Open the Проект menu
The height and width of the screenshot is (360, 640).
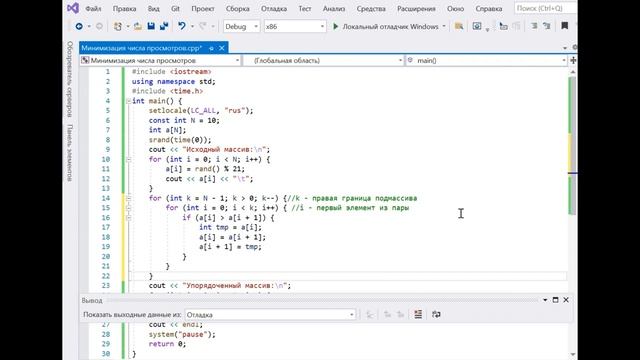coord(203,9)
